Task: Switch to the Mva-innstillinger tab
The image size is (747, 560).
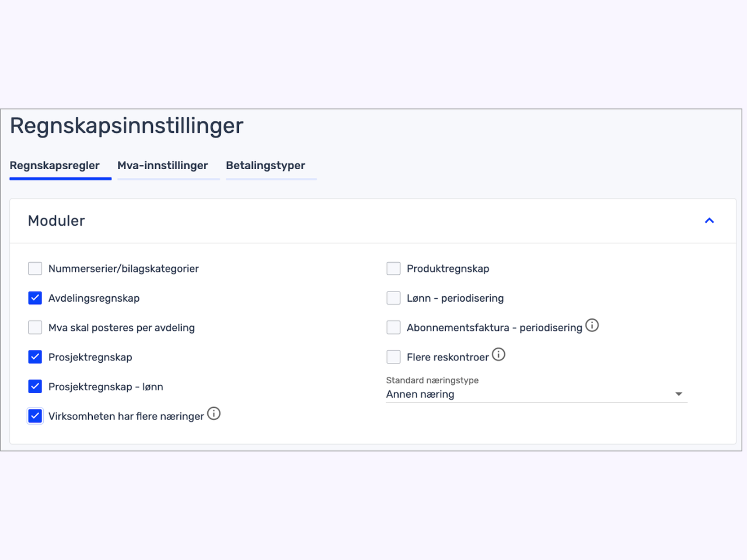Action: (163, 166)
